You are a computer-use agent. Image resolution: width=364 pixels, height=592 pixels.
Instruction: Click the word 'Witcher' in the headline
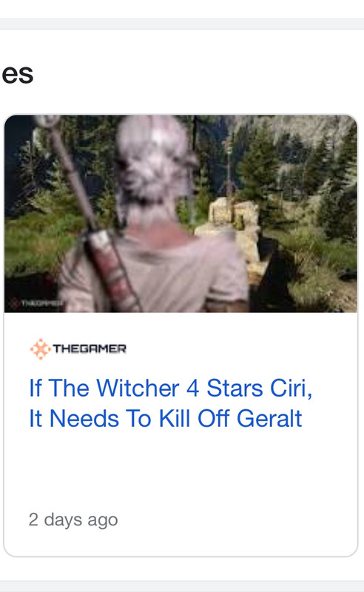(138, 388)
